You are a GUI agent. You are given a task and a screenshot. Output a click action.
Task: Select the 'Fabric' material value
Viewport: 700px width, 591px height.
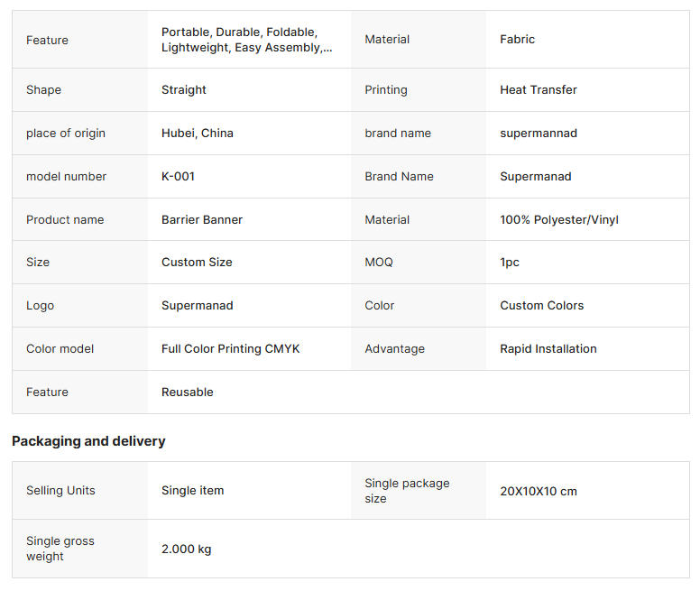pyautogui.click(x=517, y=40)
